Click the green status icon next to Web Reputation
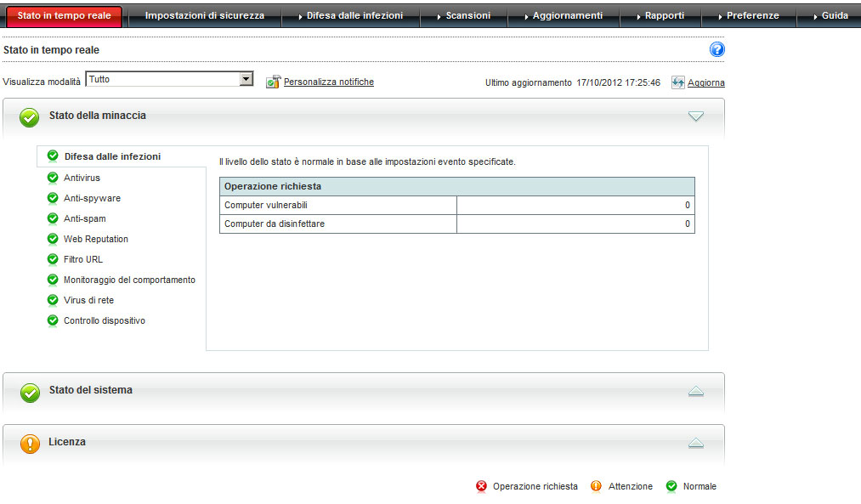The width and height of the screenshot is (861, 504). 53,239
